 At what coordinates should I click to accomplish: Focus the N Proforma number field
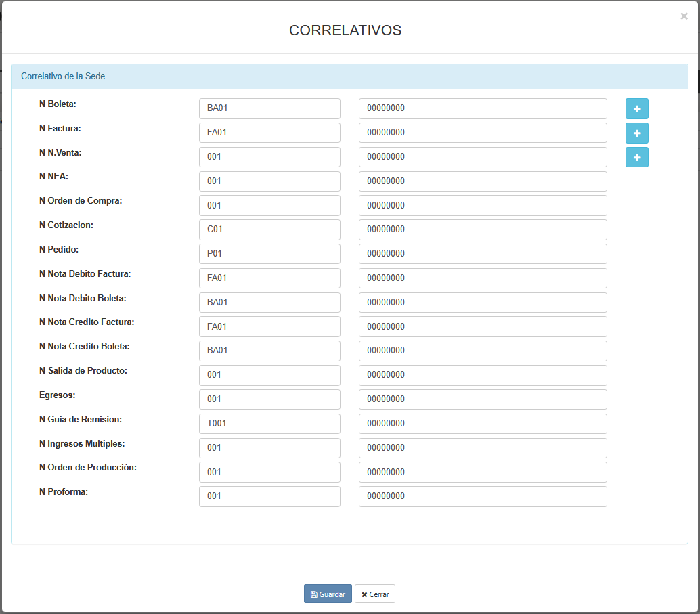pos(483,496)
